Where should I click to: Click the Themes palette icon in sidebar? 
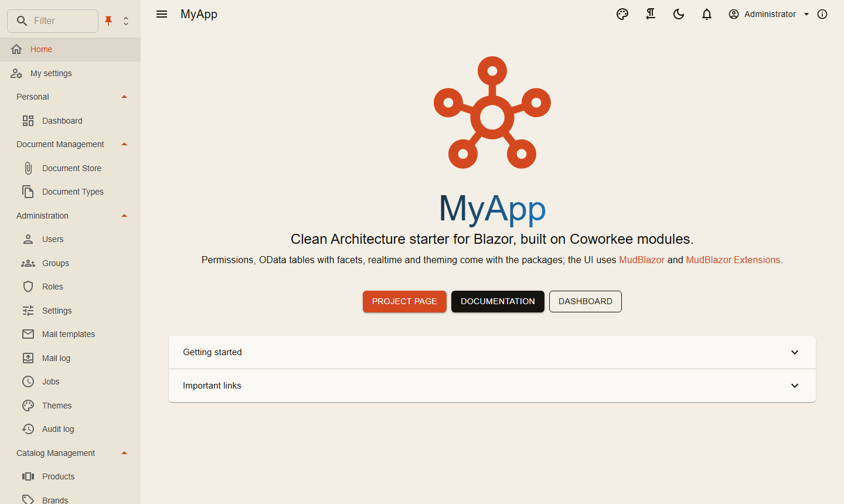click(28, 406)
